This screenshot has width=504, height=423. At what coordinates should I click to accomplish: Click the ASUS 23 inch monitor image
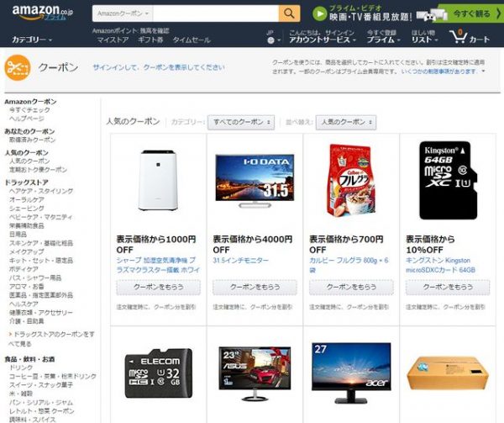click(x=255, y=373)
